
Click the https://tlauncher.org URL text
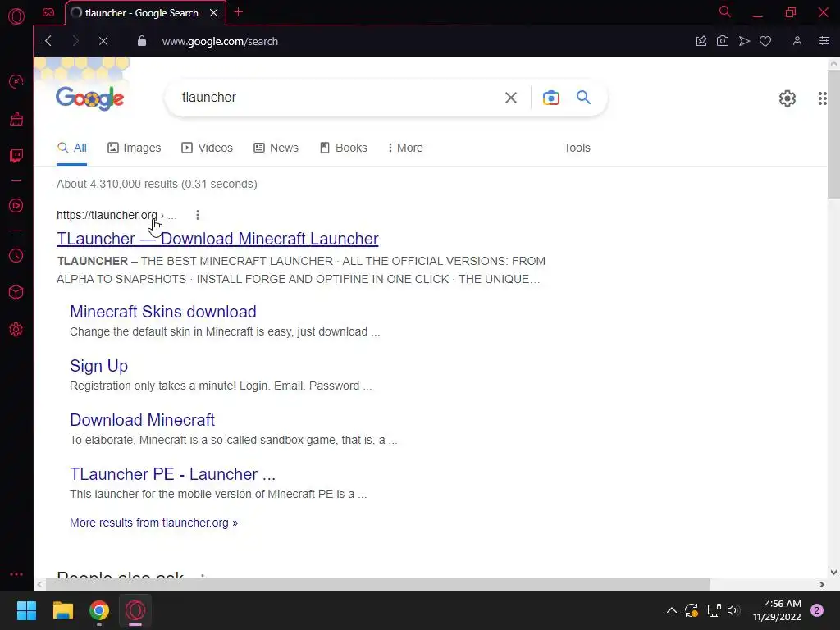pos(107,215)
